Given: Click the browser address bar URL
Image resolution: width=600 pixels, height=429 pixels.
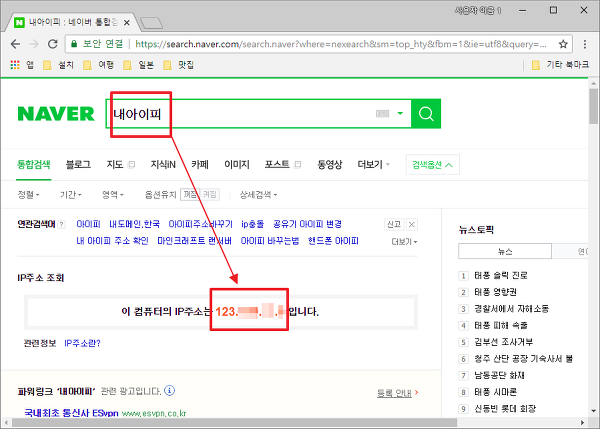Looking at the screenshot, I should click(341, 44).
